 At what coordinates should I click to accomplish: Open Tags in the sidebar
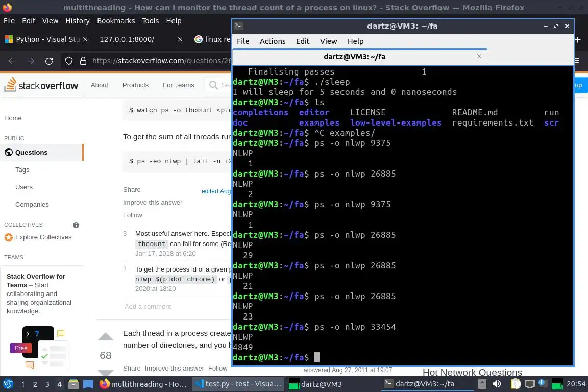(22, 169)
